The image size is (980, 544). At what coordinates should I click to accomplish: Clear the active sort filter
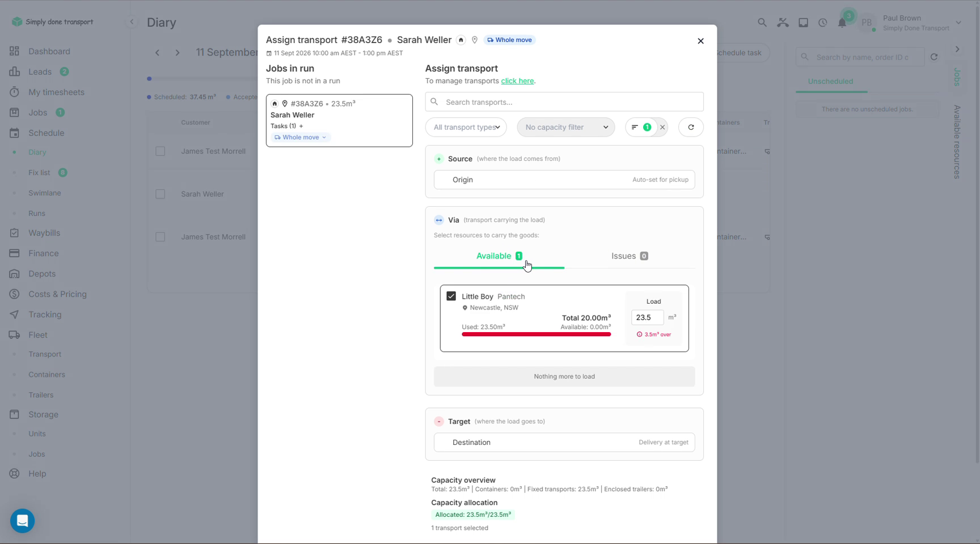point(662,127)
